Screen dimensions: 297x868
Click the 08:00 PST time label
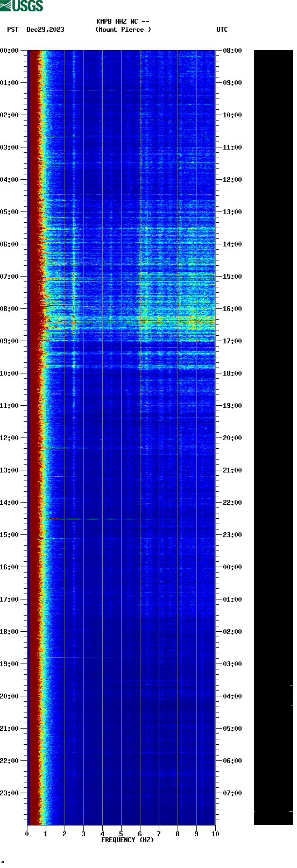(x=10, y=309)
